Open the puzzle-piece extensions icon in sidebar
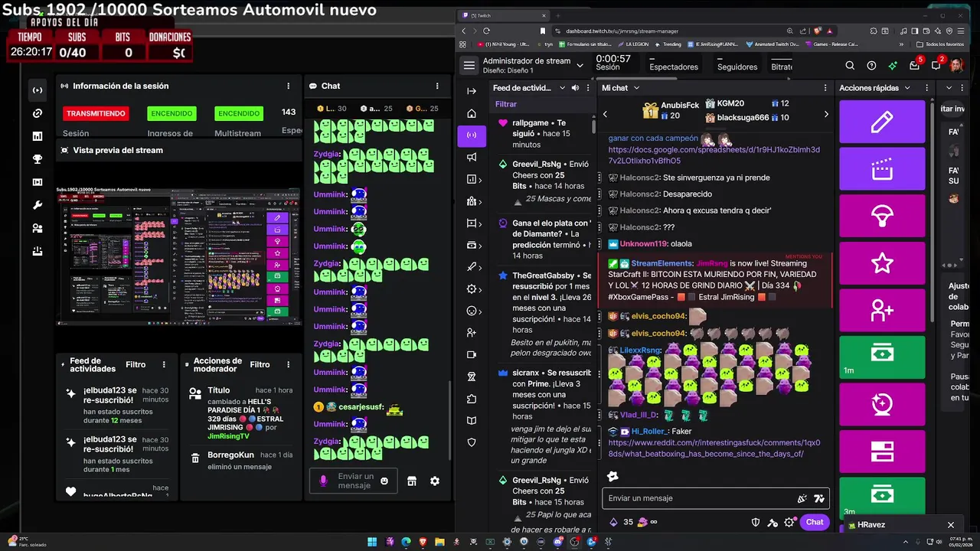The height and width of the screenshot is (551, 980). coord(472,399)
